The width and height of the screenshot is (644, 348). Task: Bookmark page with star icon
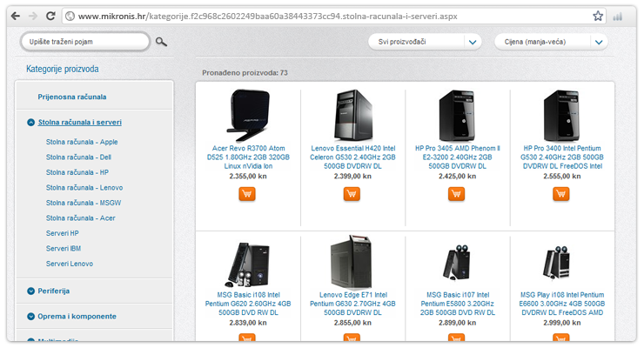598,16
